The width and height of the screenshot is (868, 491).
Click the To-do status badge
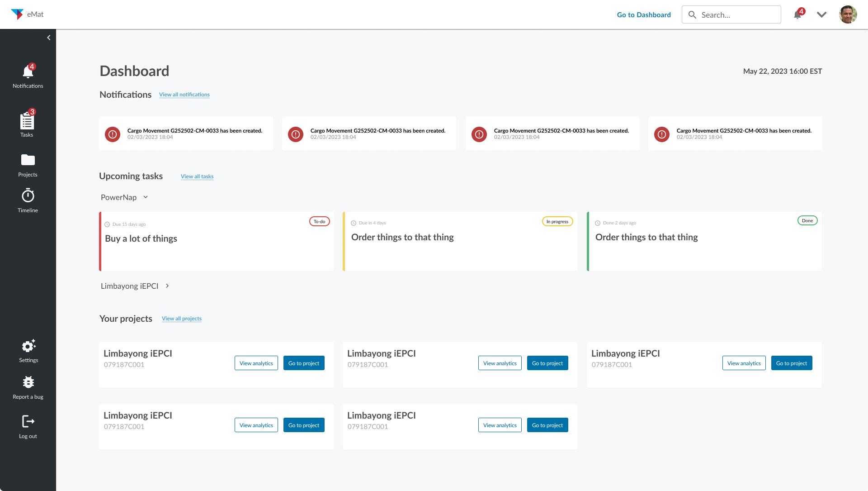(x=320, y=221)
